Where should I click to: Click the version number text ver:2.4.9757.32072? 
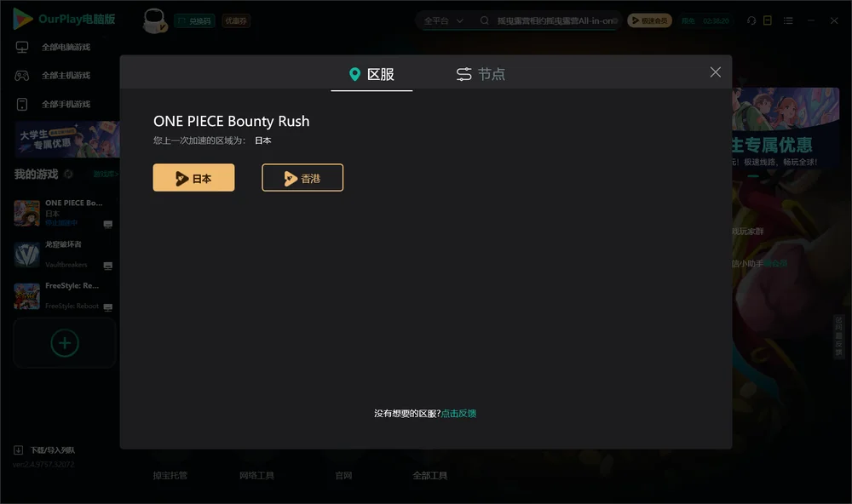click(43, 465)
